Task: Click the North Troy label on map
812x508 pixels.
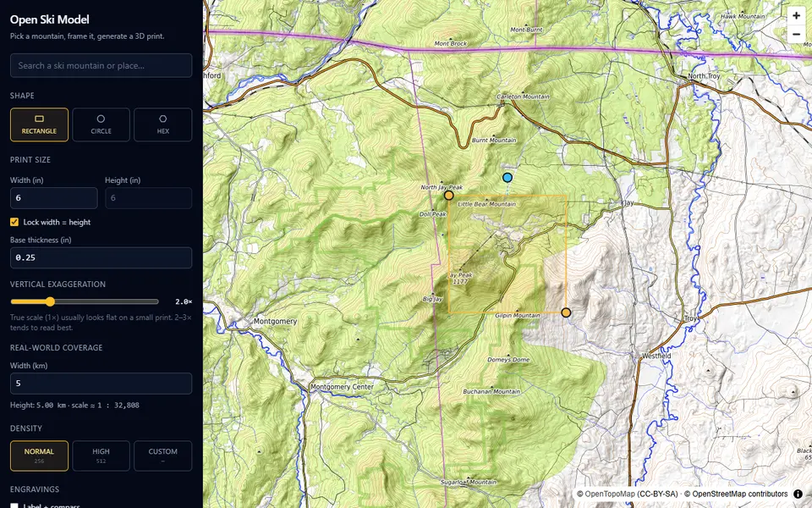Action: pyautogui.click(x=704, y=75)
